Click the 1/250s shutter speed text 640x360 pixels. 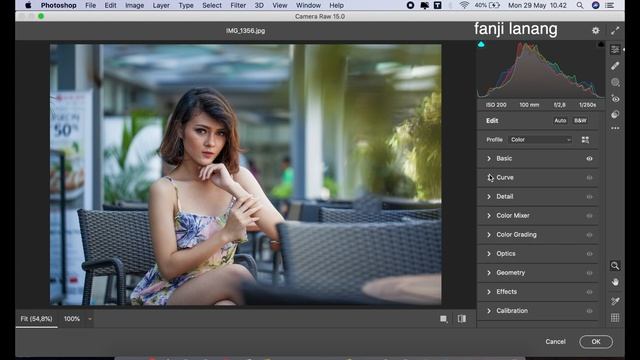tap(587, 105)
